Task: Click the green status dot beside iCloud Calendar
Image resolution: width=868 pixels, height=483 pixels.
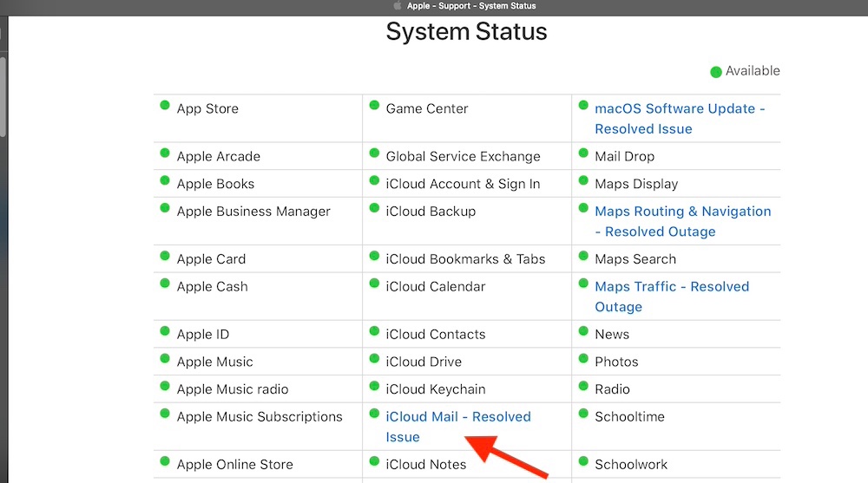Action: click(374, 284)
